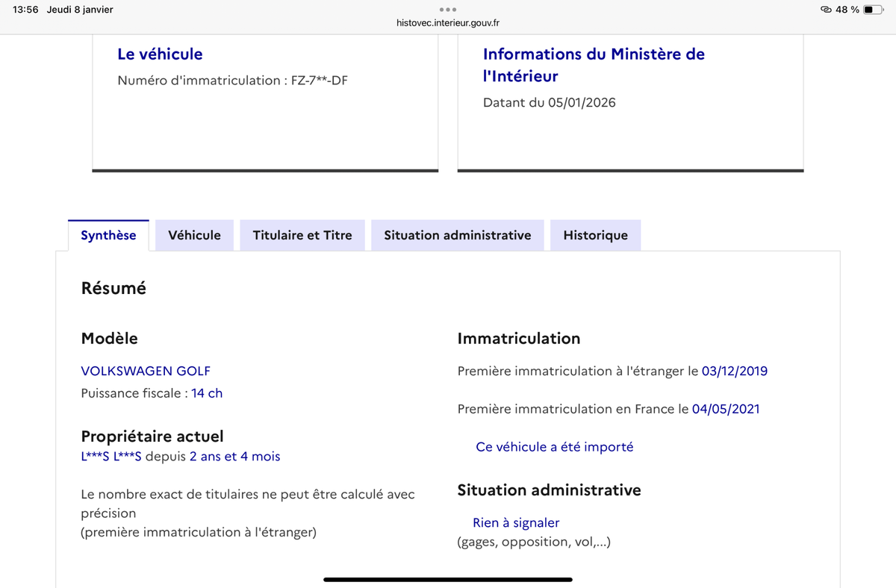Viewport: 896px width, 588px height.
Task: Tap the home indicator bar
Action: (448, 579)
